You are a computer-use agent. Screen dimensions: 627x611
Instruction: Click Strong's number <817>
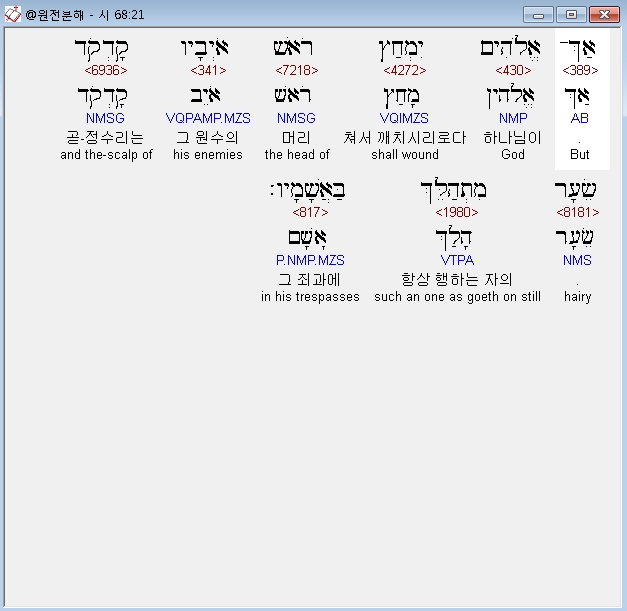click(x=310, y=212)
